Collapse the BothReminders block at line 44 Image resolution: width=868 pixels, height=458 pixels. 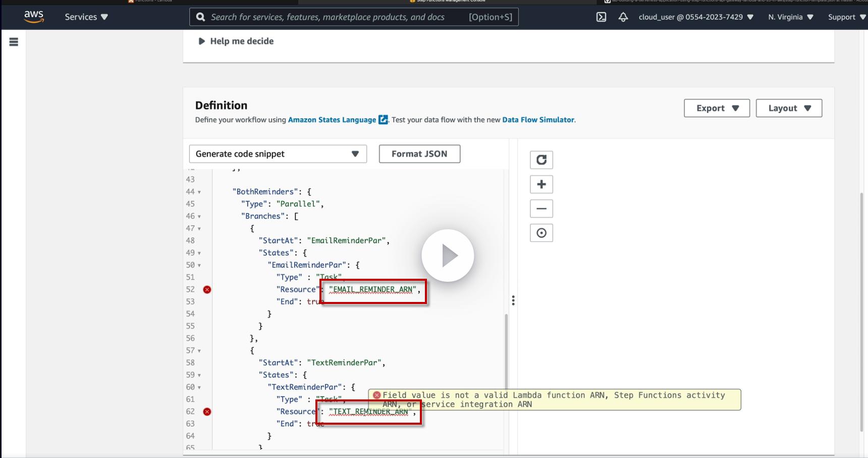[199, 192]
